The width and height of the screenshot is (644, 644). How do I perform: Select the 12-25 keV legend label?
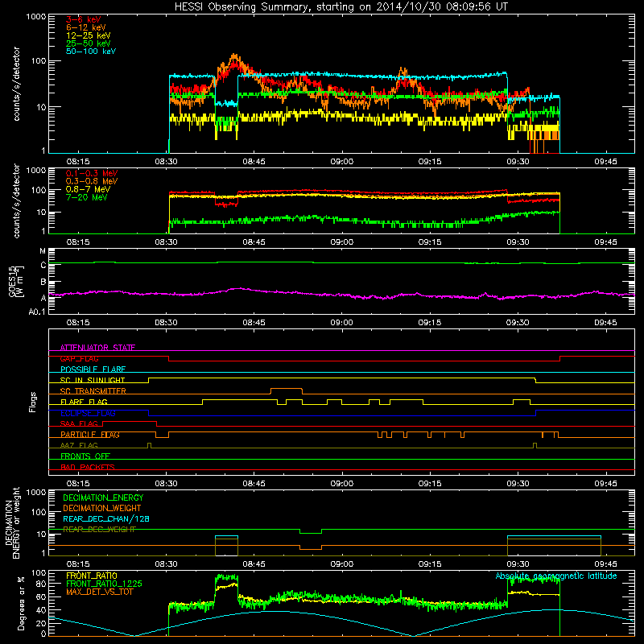[89, 35]
